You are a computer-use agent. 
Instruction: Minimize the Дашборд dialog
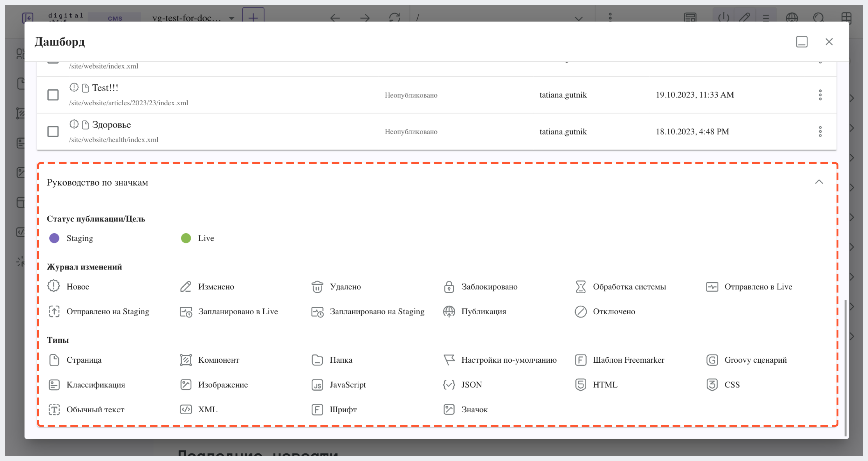point(802,42)
